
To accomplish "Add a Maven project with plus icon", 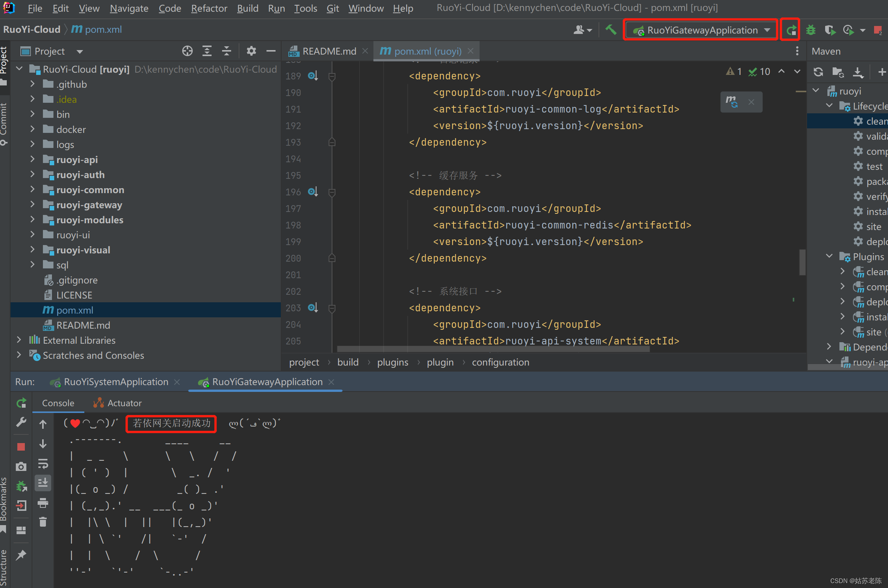I will tap(882, 72).
